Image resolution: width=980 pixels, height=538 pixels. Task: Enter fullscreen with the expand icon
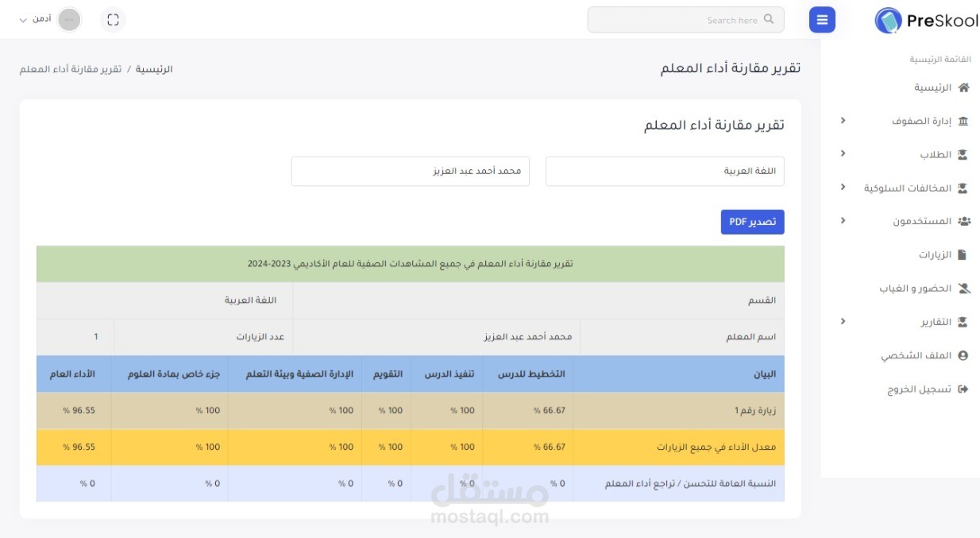[113, 20]
